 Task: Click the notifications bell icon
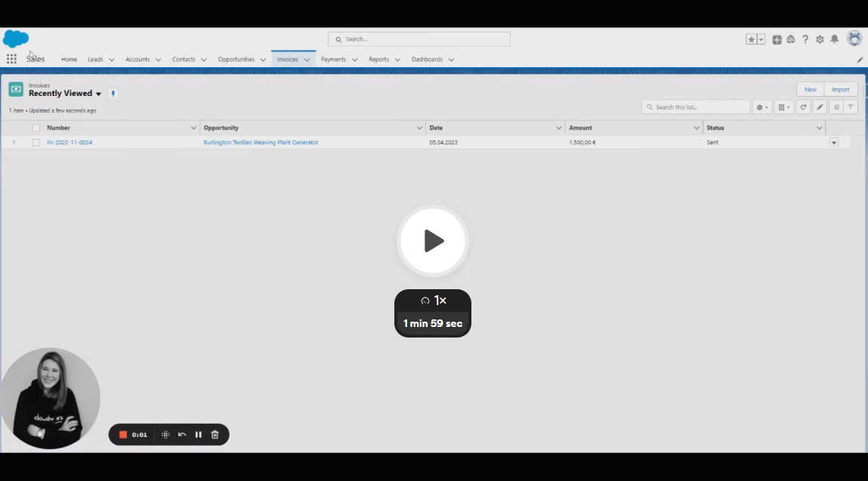click(x=834, y=39)
